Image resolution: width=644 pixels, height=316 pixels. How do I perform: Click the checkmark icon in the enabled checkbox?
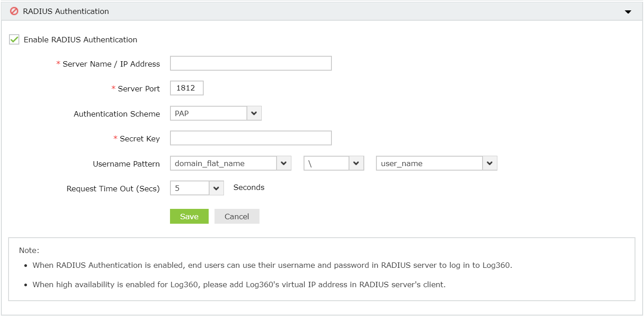13,40
